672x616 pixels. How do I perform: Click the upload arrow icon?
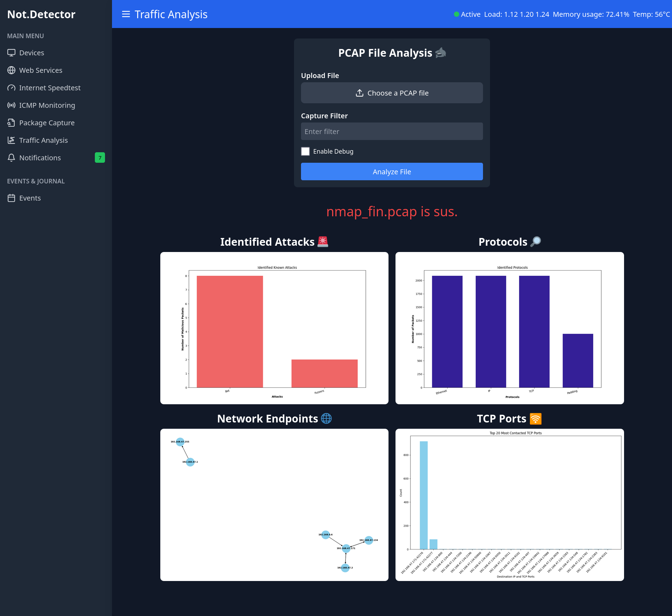359,93
